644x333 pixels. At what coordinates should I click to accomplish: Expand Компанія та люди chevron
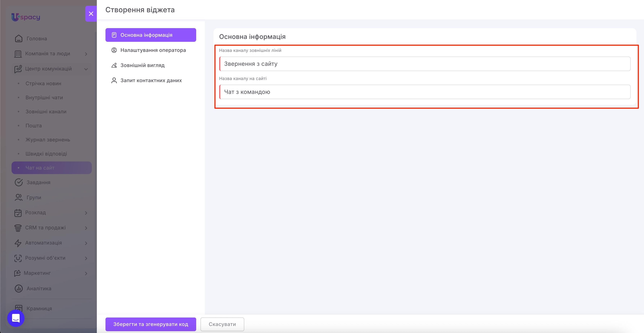[x=86, y=54]
